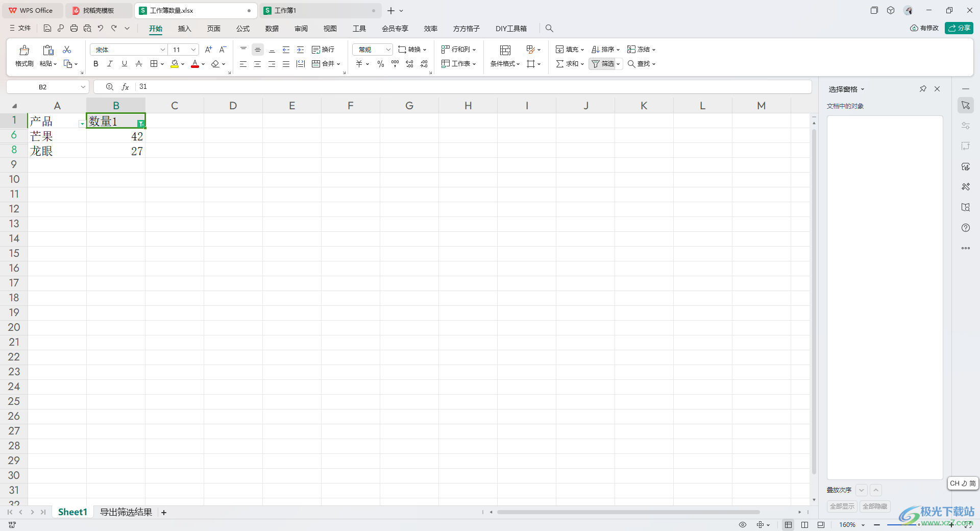Apply thousands separator format
Viewport: 980px width, 531px height.
point(395,64)
